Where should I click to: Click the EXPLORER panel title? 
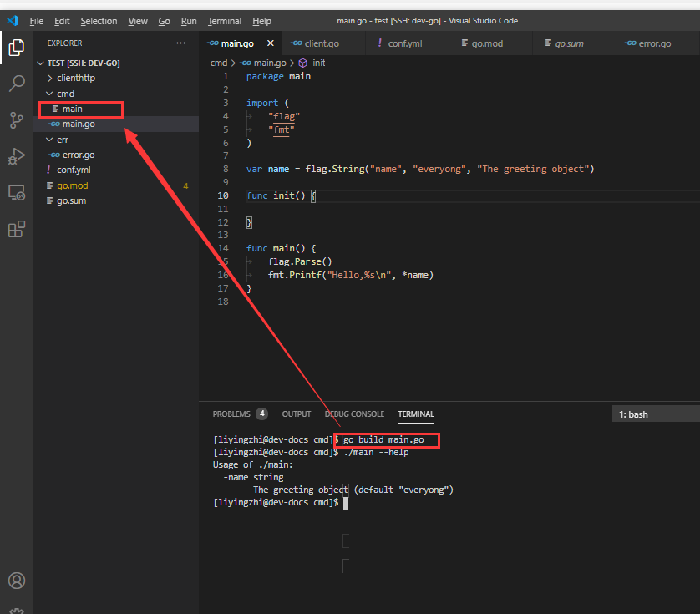[x=64, y=43]
